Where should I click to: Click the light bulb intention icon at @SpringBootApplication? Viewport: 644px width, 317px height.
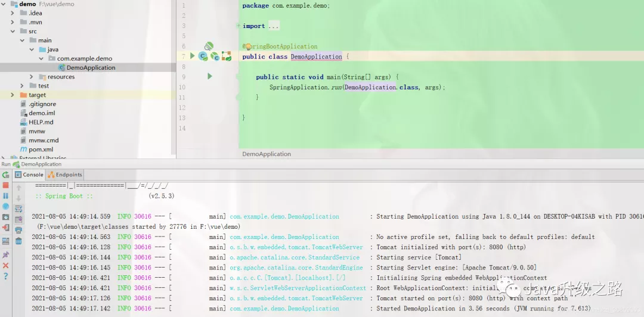[x=248, y=46]
